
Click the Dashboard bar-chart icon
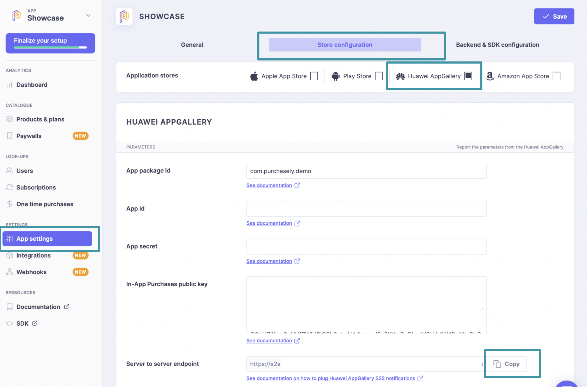click(x=10, y=85)
